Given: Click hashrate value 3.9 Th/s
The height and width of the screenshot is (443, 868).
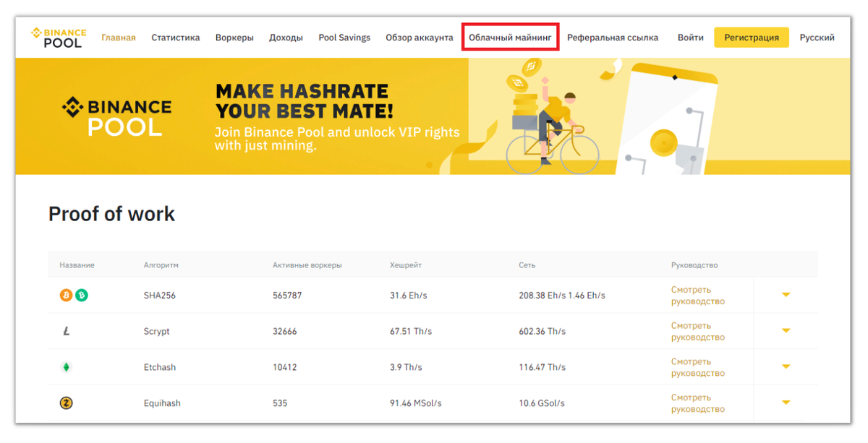Looking at the screenshot, I should coord(407,367).
